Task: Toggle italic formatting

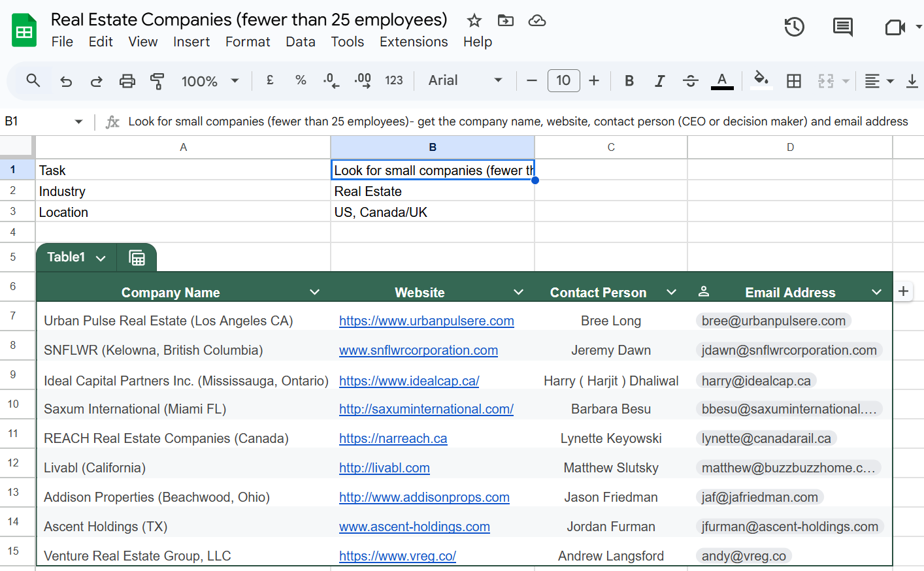Action: click(x=660, y=80)
